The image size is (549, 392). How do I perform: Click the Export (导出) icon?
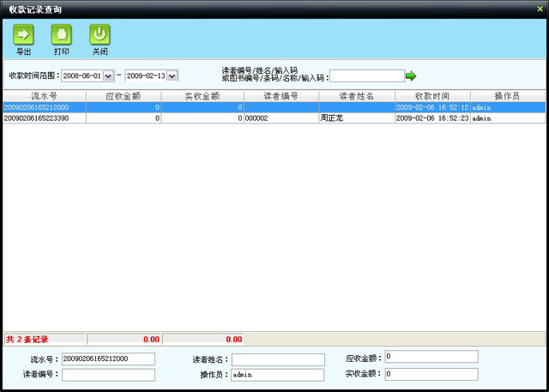(23, 35)
